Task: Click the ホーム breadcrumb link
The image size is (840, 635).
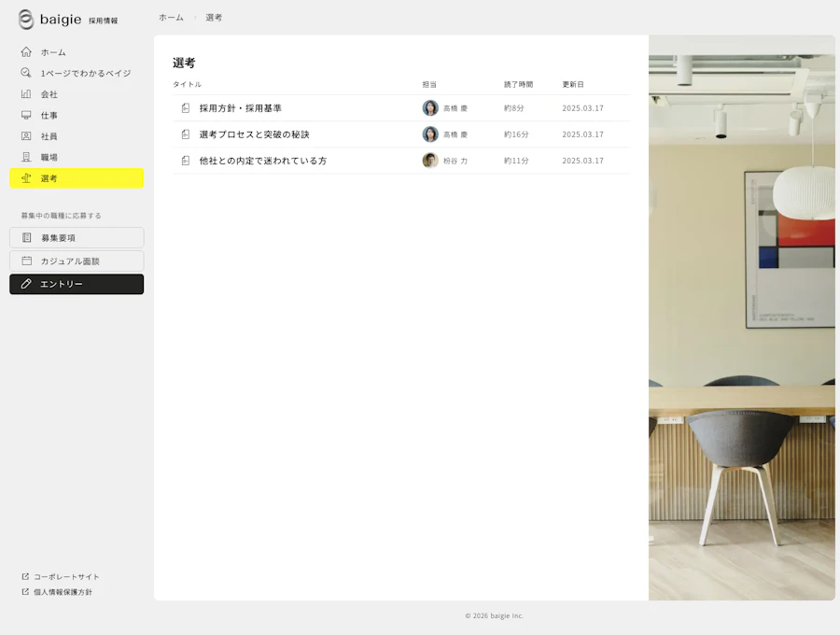Action: coord(171,18)
